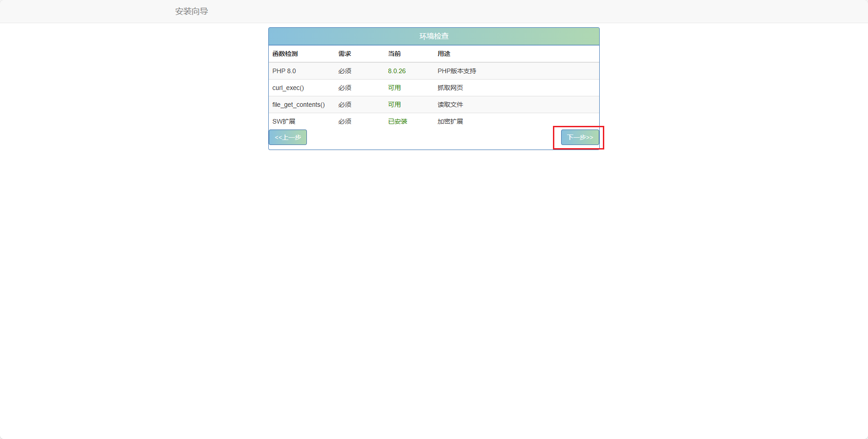
Task: Click the 已安装 status value
Action: click(398, 121)
